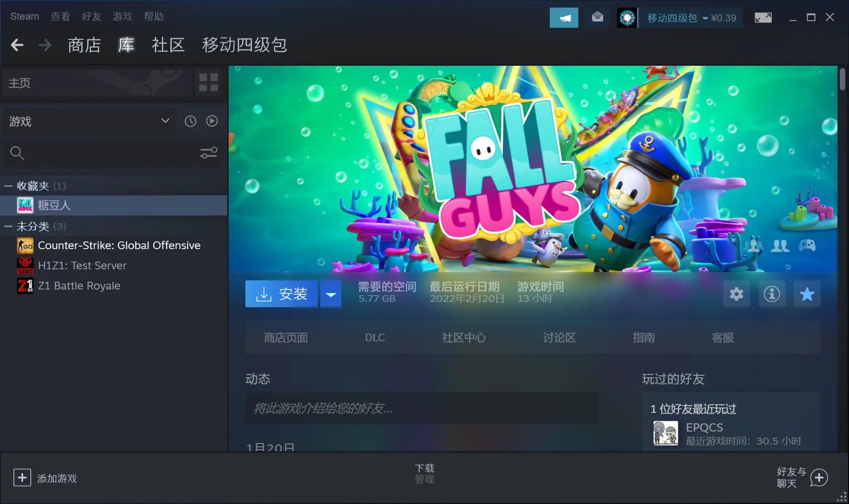This screenshot has height=504, width=849.
Task: Open the 社区中心 link
Action: click(464, 337)
